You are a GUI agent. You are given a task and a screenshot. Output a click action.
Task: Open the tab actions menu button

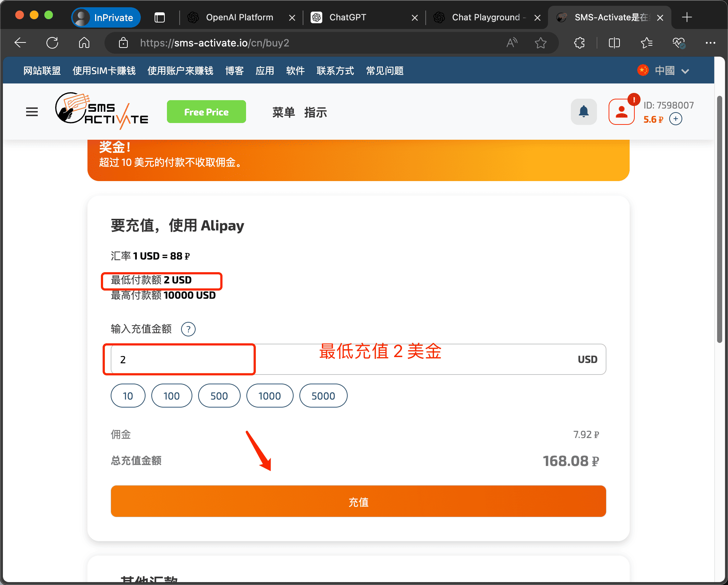[x=159, y=17]
